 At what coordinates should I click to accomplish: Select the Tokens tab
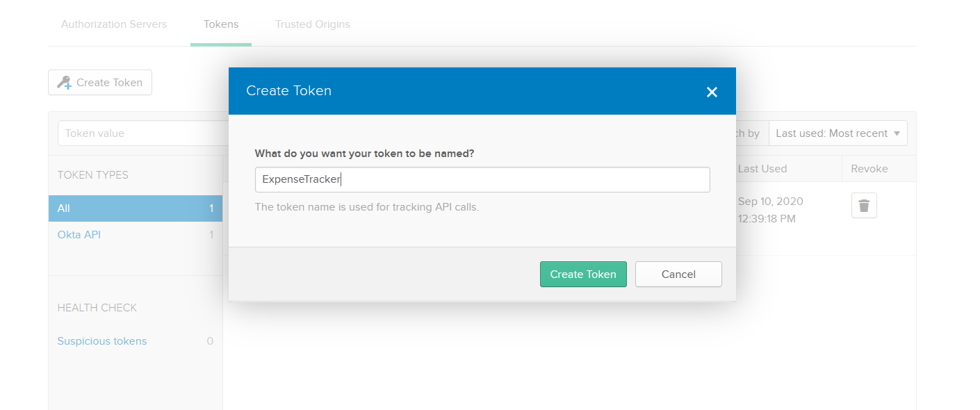[221, 24]
